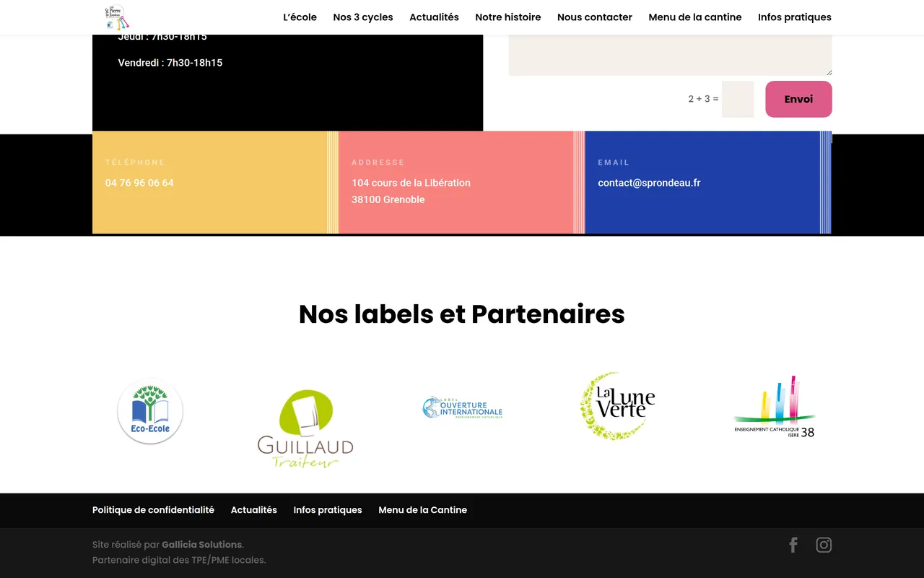Click the Eco-Ecole label logo
924x578 pixels.
(x=150, y=411)
